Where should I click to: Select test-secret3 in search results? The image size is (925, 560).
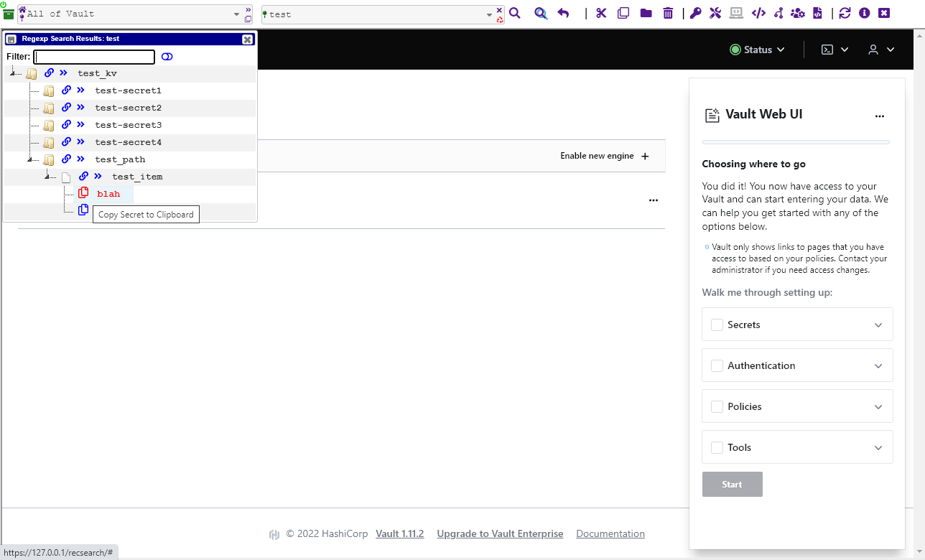128,125
